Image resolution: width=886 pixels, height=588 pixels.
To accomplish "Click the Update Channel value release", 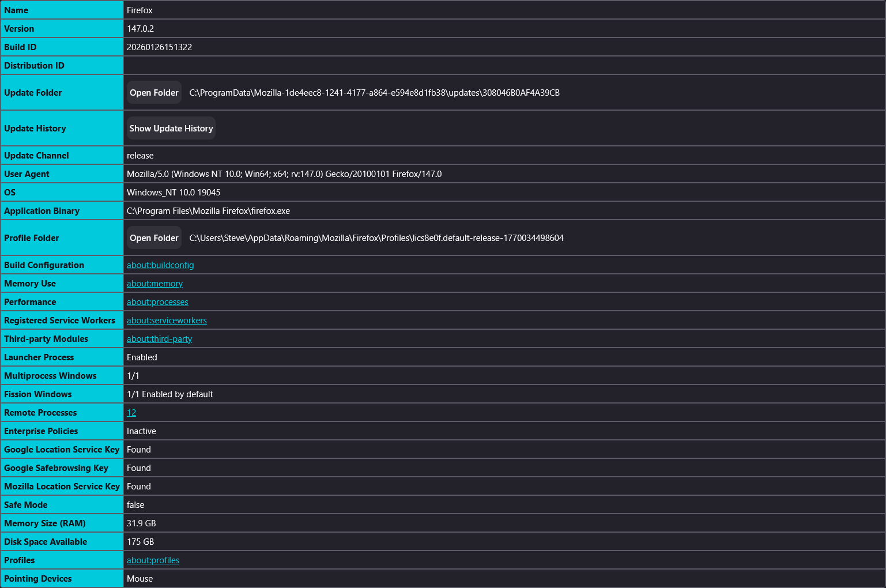I will point(140,156).
